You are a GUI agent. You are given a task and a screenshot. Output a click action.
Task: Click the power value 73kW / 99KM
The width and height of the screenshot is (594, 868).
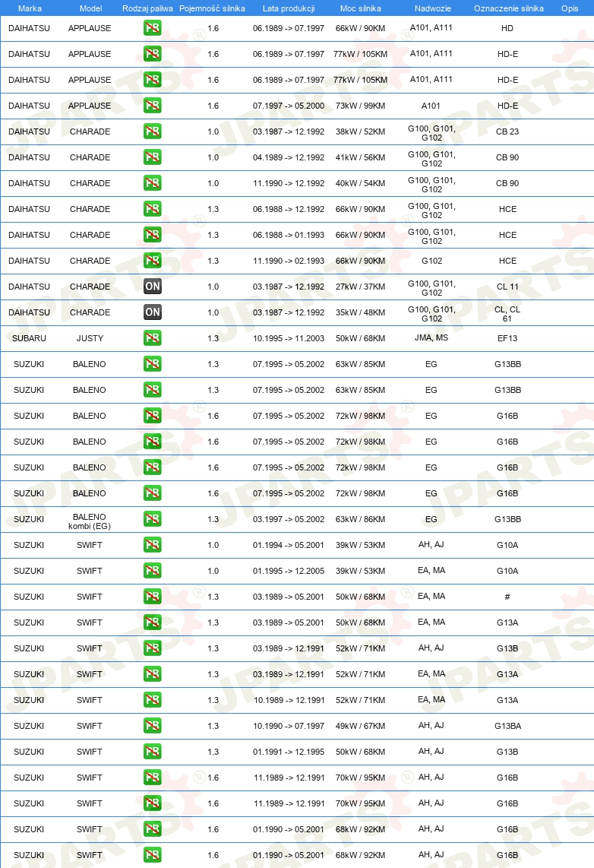[x=361, y=106]
